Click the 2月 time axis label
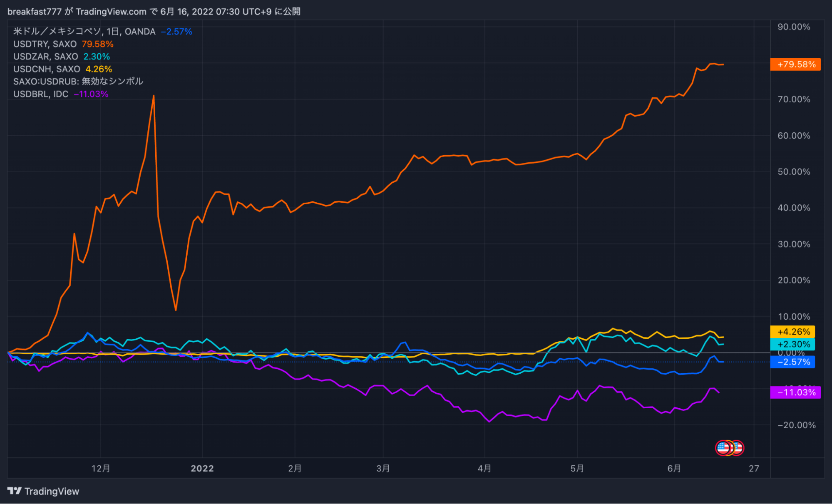This screenshot has height=504, width=832. pos(295,469)
